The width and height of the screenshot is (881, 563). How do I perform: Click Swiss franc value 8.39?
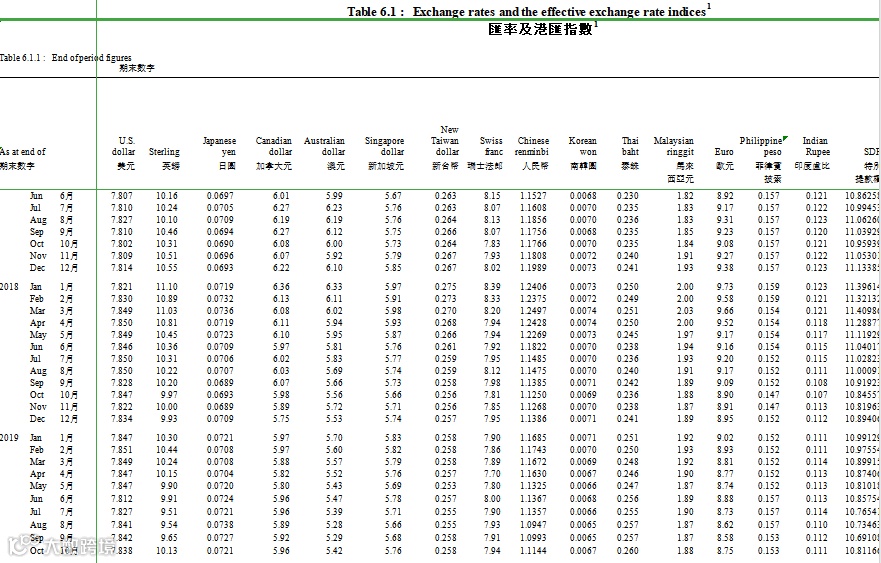[492, 287]
